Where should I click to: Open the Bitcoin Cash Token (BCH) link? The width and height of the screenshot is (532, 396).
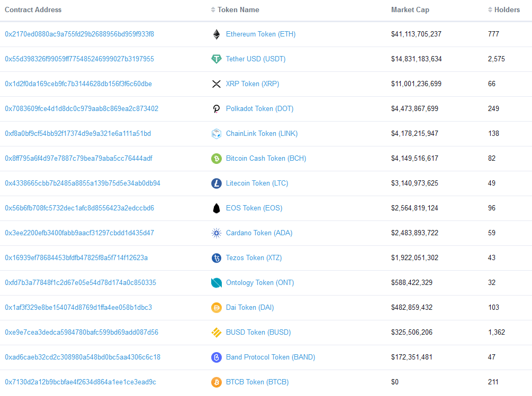[x=266, y=158]
